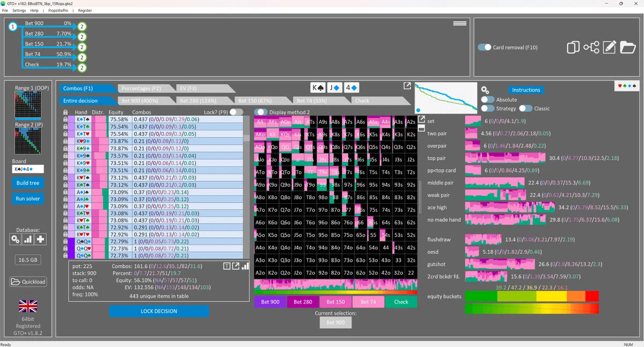Turn on the Lock? (F9) switch
The height and width of the screenshot is (347, 644).
coord(236,112)
